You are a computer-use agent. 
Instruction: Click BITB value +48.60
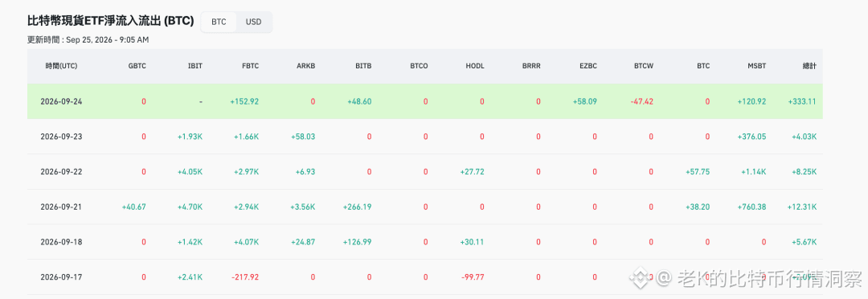click(359, 101)
